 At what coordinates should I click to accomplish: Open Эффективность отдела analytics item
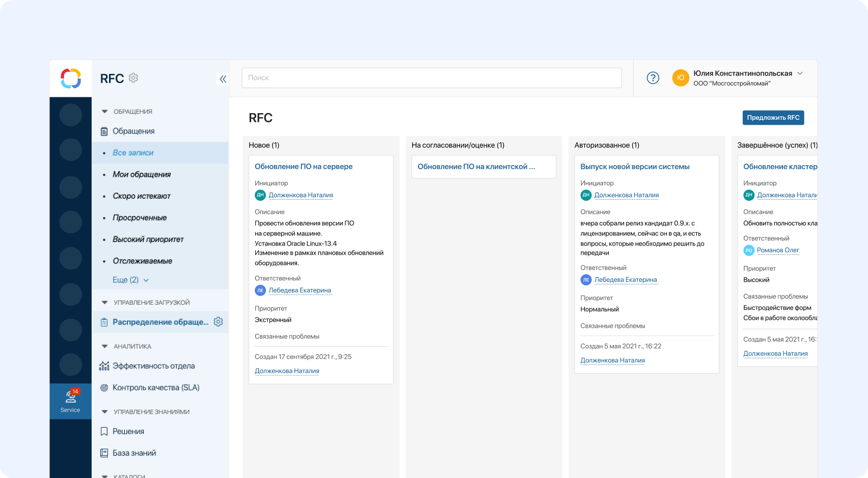(153, 366)
